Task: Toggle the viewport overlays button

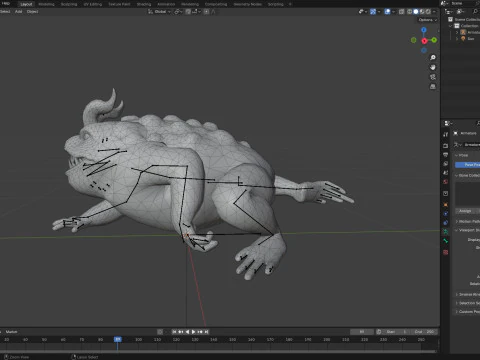Action: click(x=387, y=12)
